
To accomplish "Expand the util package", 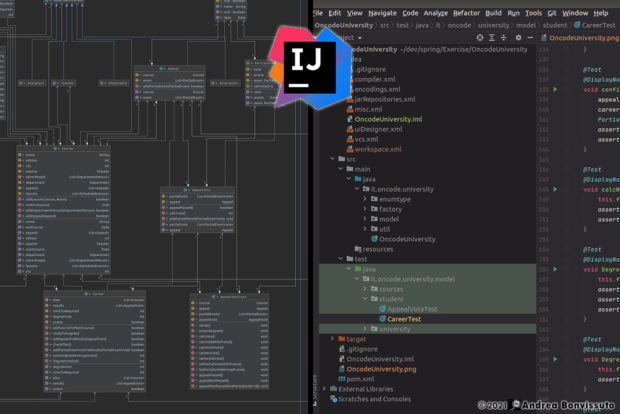I will tap(365, 229).
